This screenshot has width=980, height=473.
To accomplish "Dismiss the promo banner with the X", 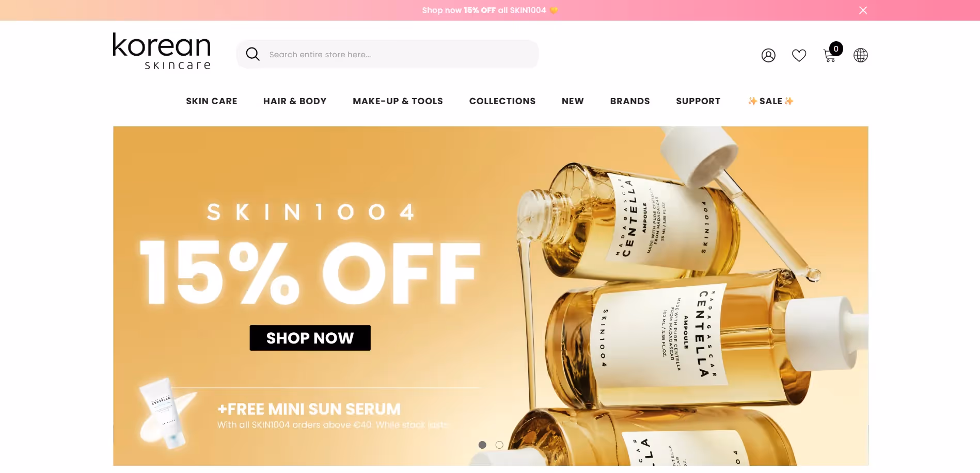I will pyautogui.click(x=863, y=10).
